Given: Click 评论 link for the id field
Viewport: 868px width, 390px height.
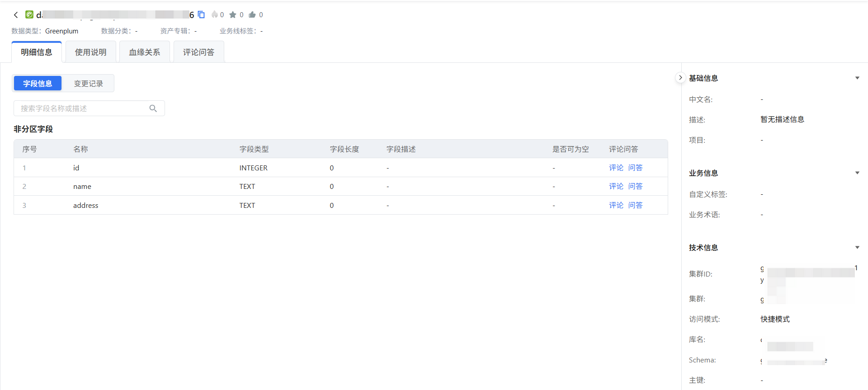Looking at the screenshot, I should (616, 168).
